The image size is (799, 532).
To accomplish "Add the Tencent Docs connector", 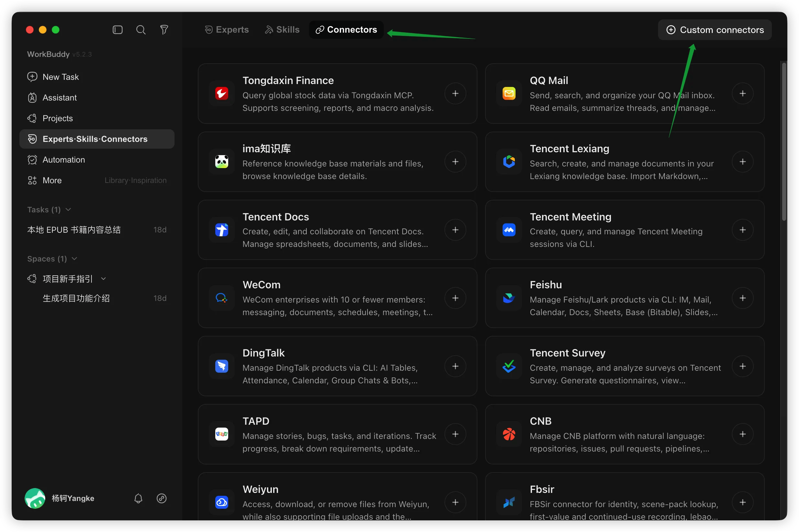I will pyautogui.click(x=455, y=230).
